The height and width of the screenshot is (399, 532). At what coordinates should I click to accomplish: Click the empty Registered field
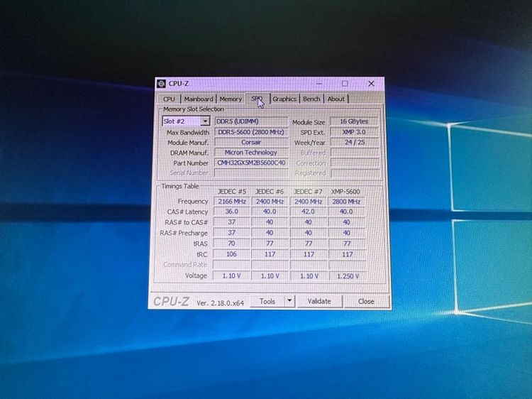pos(355,173)
